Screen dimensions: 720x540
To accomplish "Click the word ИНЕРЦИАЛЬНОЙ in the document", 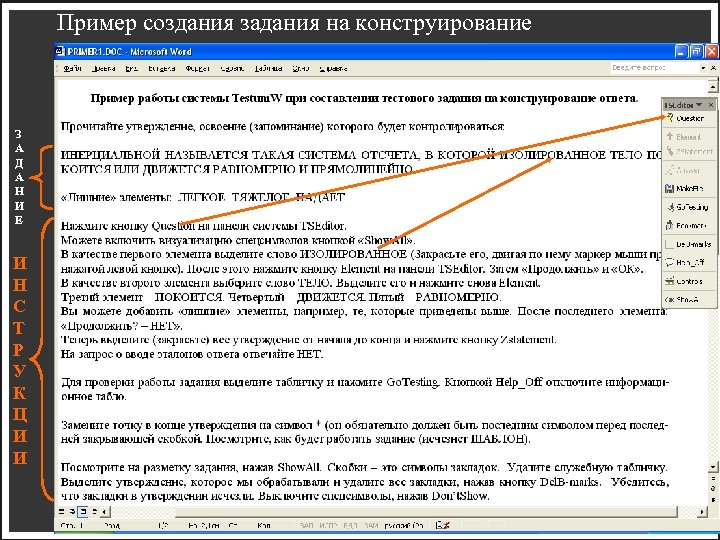I will [x=110, y=155].
